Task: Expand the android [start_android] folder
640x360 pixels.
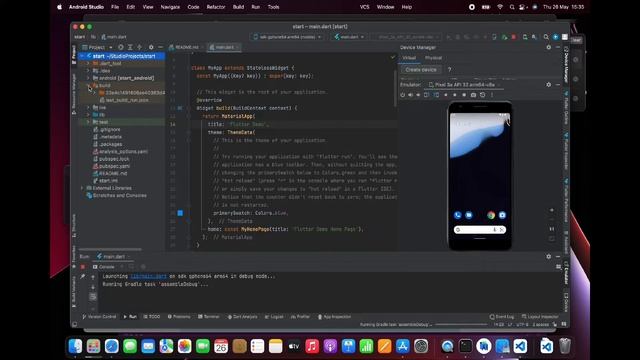Action: tap(88, 78)
